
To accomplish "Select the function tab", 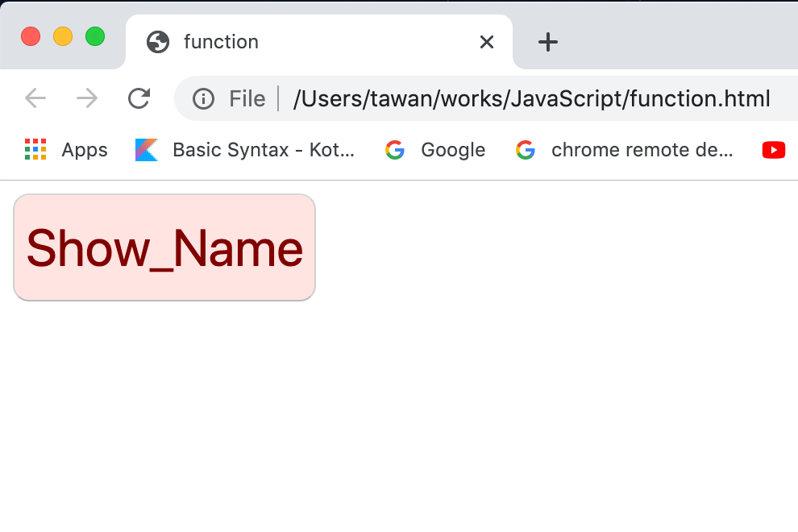I will 319,42.
